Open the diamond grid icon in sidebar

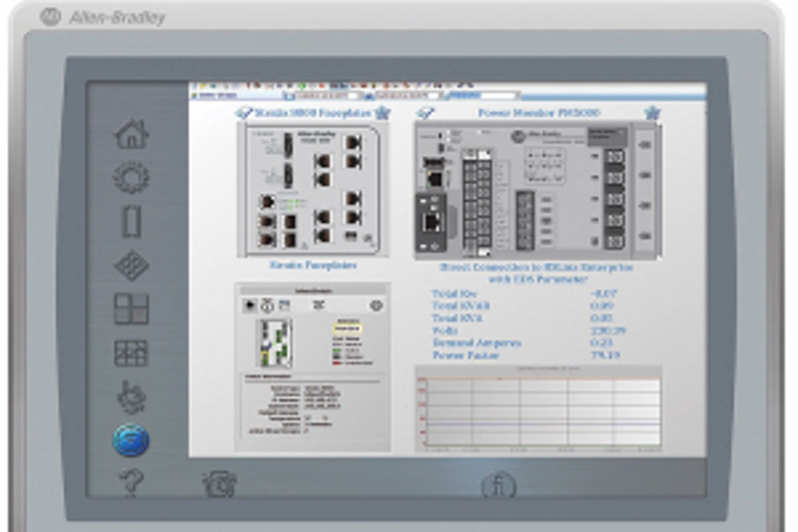click(131, 265)
